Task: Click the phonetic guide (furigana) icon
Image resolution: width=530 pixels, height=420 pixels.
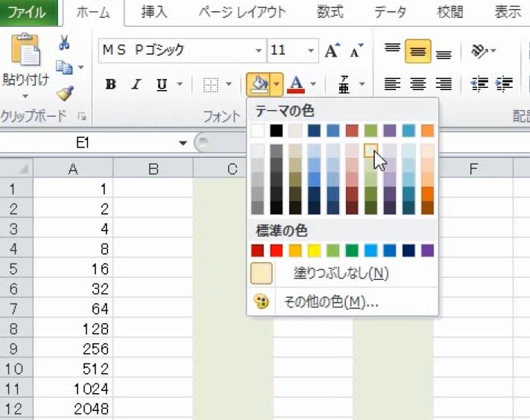Action: click(x=344, y=84)
